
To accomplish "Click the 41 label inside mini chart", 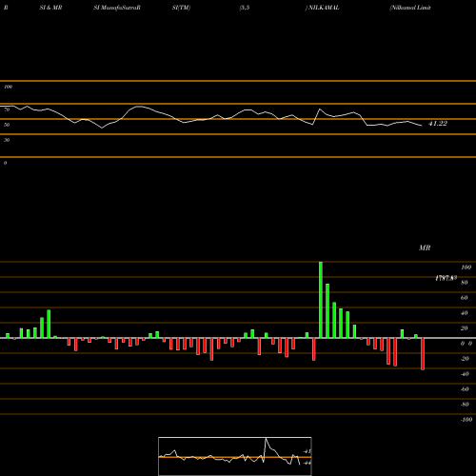I will click(307, 451).
